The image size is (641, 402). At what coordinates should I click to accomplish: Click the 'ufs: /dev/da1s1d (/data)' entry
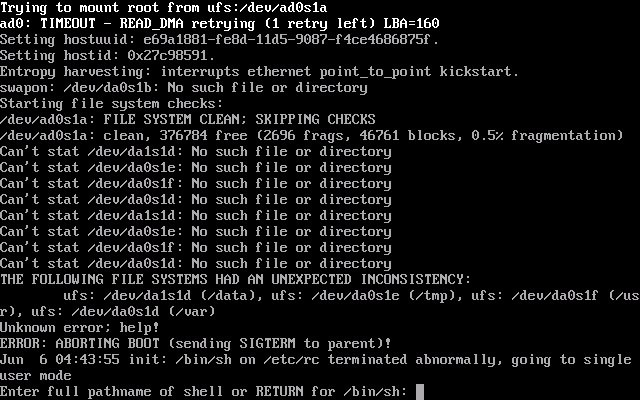pyautogui.click(x=162, y=295)
